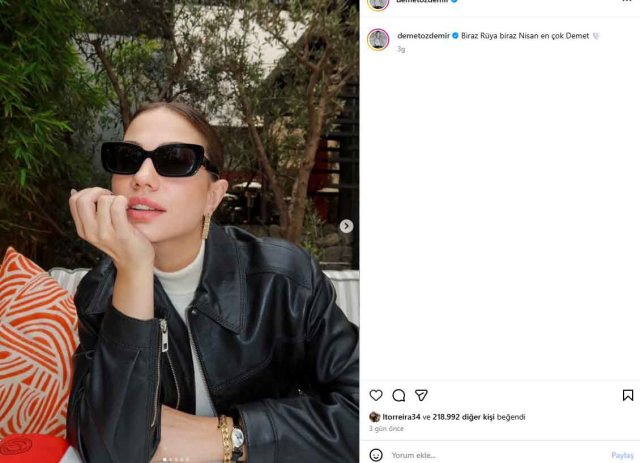Click ltorreira34 small avatar in likes

(x=374, y=417)
